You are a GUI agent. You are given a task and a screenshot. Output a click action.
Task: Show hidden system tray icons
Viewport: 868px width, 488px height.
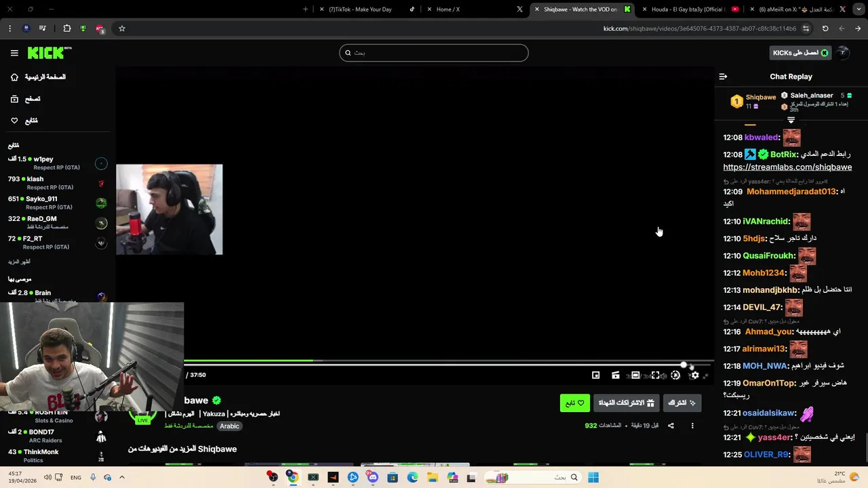tap(121, 477)
